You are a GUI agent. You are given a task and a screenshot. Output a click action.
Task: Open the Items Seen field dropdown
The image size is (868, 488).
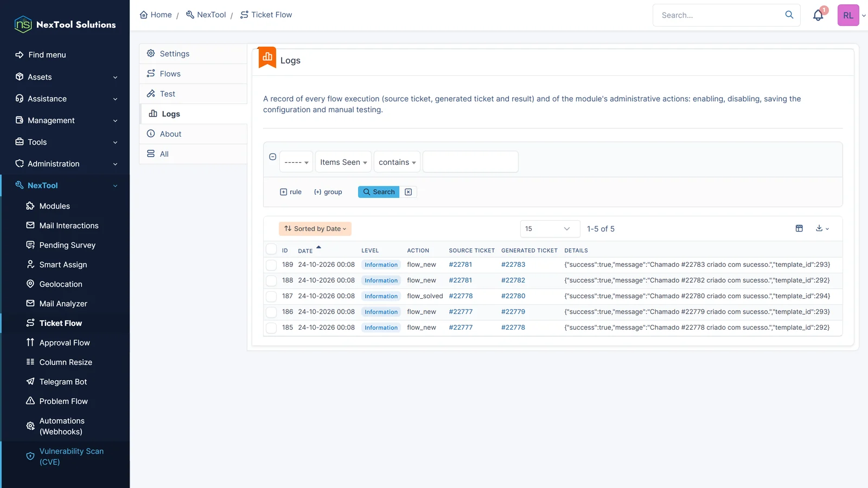pos(343,162)
